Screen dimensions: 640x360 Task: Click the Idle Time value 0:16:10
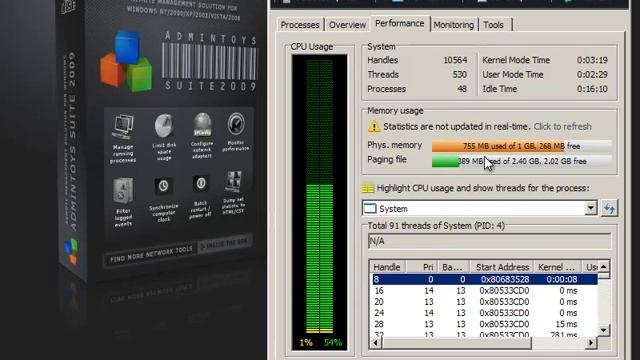(x=592, y=89)
